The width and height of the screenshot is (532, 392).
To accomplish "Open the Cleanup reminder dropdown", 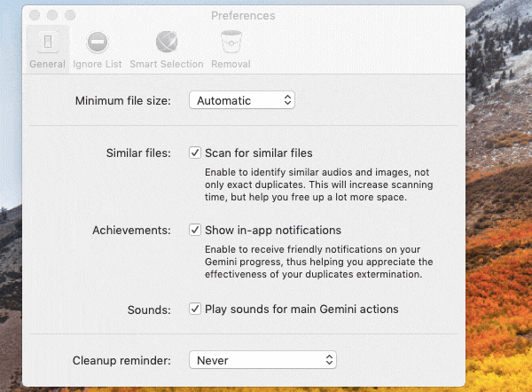I will [262, 360].
